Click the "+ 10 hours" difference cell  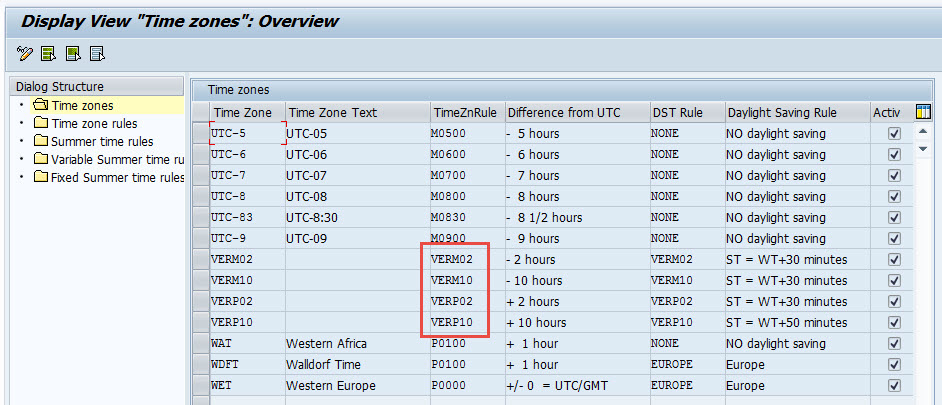(x=577, y=323)
